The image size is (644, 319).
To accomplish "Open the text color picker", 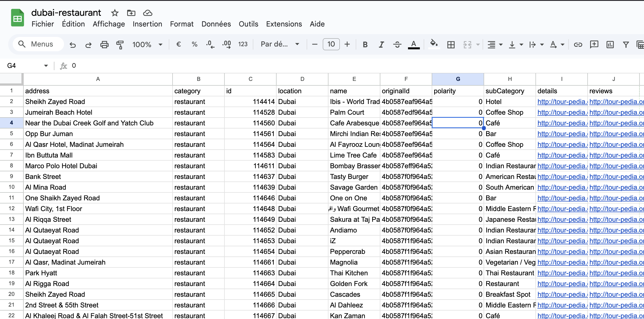I will click(414, 45).
